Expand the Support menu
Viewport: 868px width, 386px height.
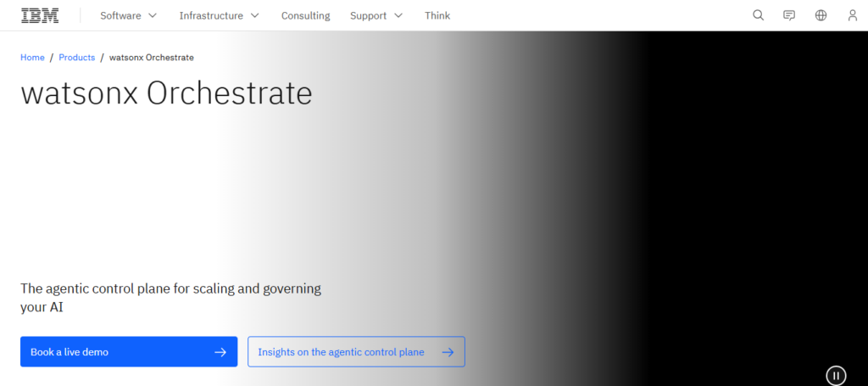point(376,15)
